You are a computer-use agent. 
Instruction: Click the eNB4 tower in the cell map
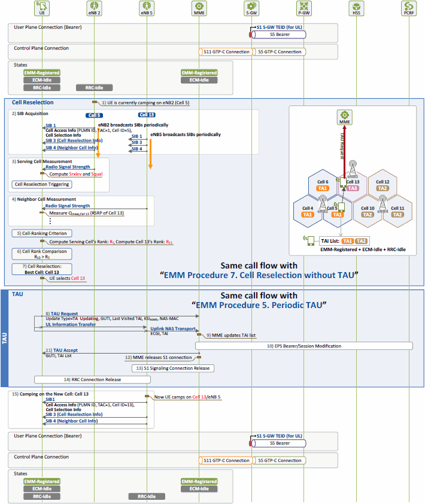[x=382, y=203]
